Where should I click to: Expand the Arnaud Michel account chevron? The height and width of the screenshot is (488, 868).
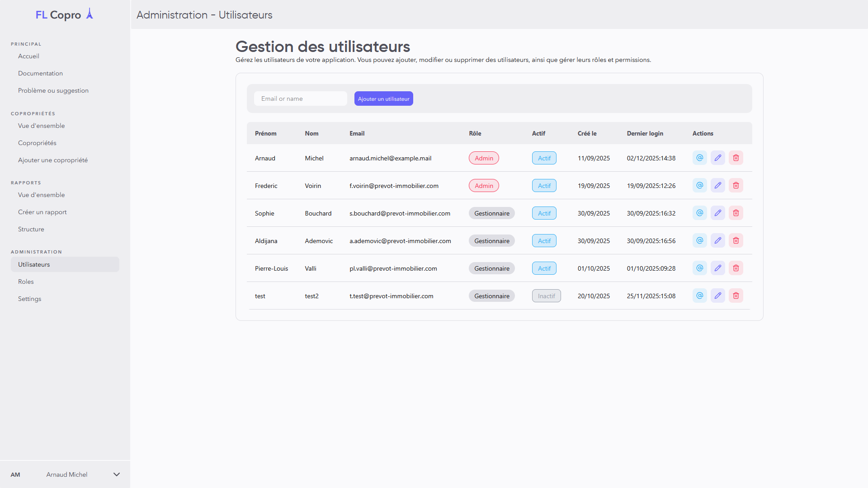[x=116, y=474]
